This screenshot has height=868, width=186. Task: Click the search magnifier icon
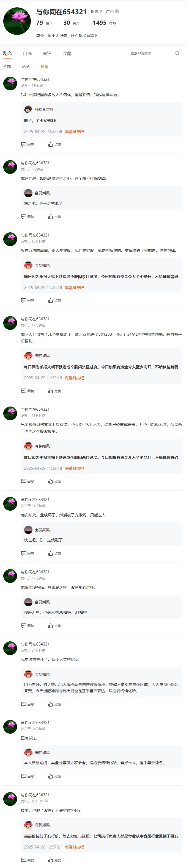(x=177, y=53)
